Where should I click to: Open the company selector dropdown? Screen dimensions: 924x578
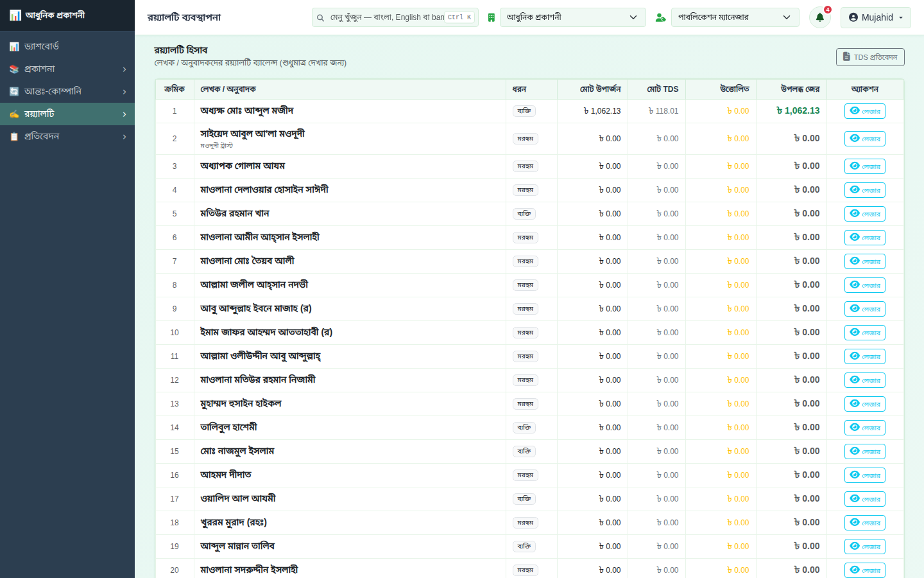[x=573, y=17]
